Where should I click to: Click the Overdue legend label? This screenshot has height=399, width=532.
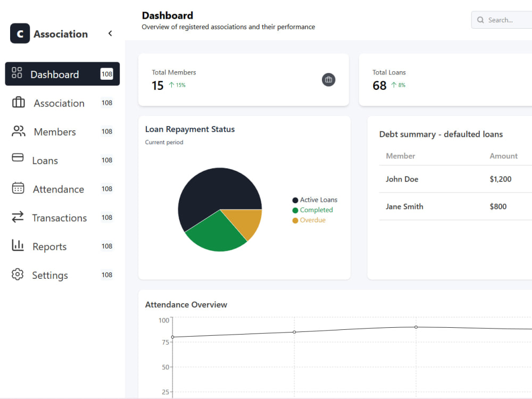[x=313, y=220]
